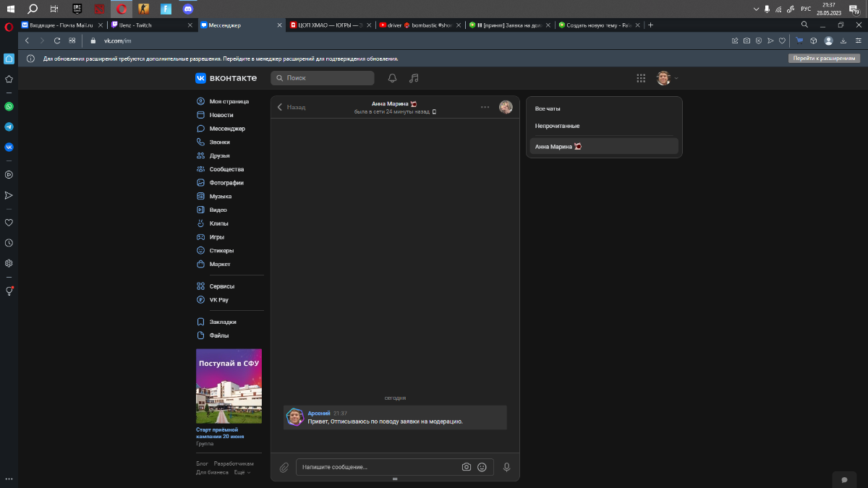Click Блог footer link
Image resolution: width=868 pixels, height=488 pixels.
pyautogui.click(x=202, y=463)
